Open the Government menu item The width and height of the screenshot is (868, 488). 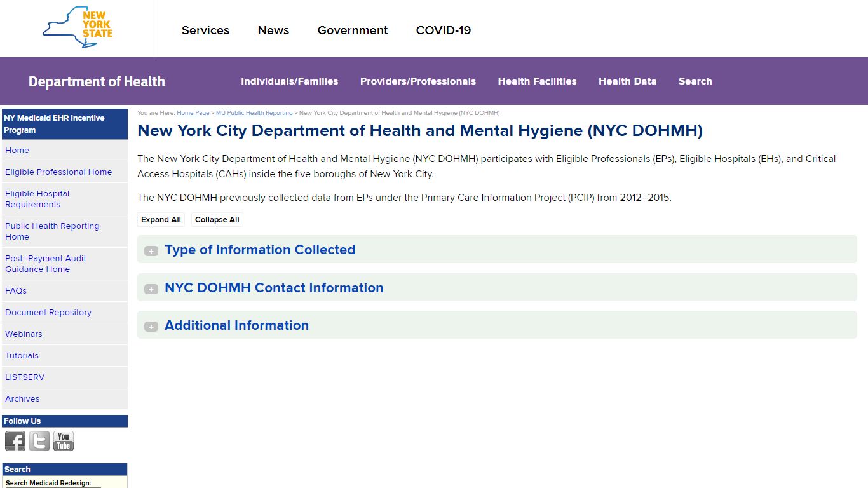coord(353,30)
